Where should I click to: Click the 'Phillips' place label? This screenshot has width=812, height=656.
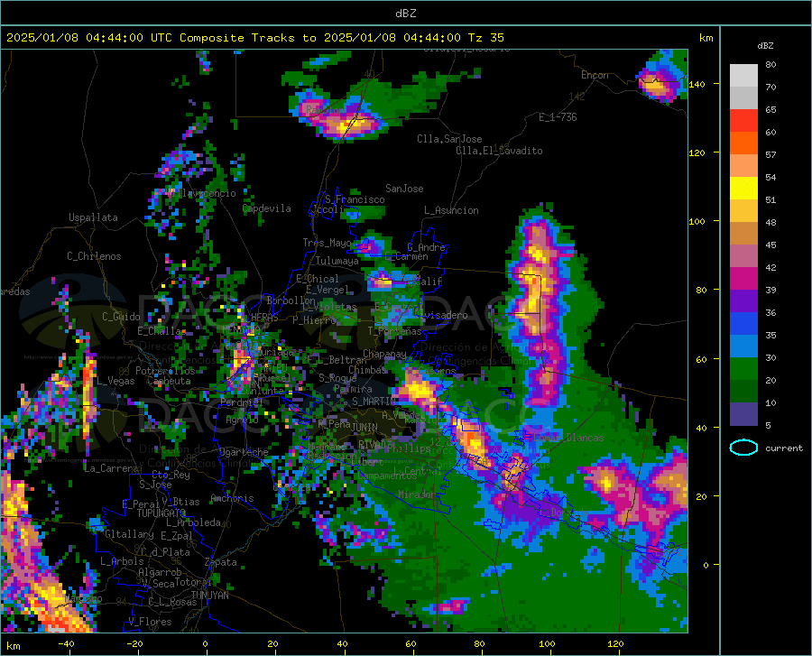point(409,448)
